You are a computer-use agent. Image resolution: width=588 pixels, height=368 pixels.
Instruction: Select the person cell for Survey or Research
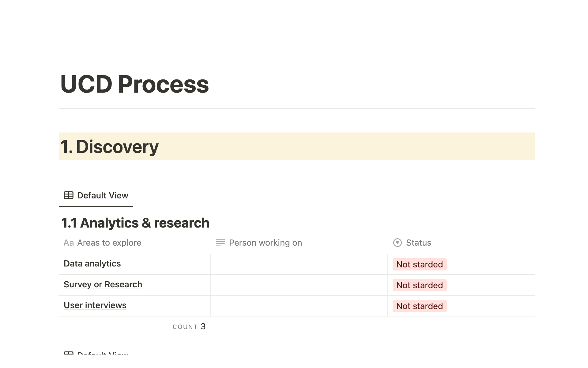tap(299, 285)
